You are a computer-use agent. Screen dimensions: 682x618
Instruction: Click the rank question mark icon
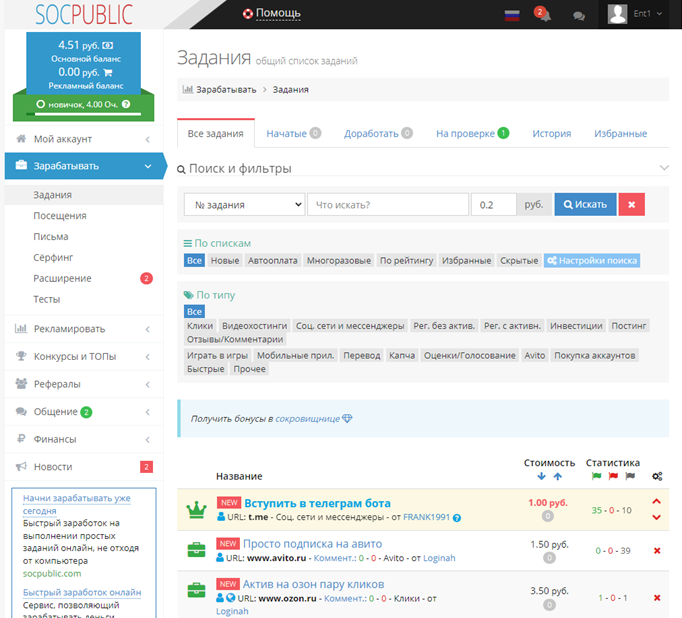point(126,104)
